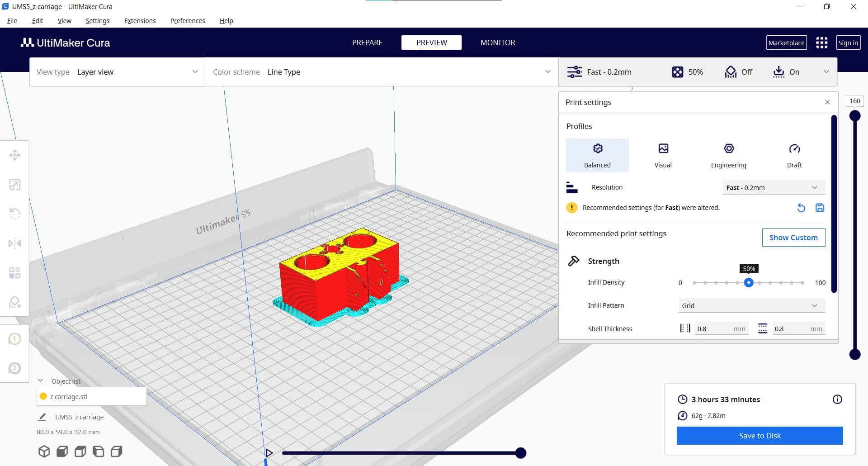Screen dimensions: 868x466
Task: Click the layer slider bottom handle
Action: [x=854, y=354]
